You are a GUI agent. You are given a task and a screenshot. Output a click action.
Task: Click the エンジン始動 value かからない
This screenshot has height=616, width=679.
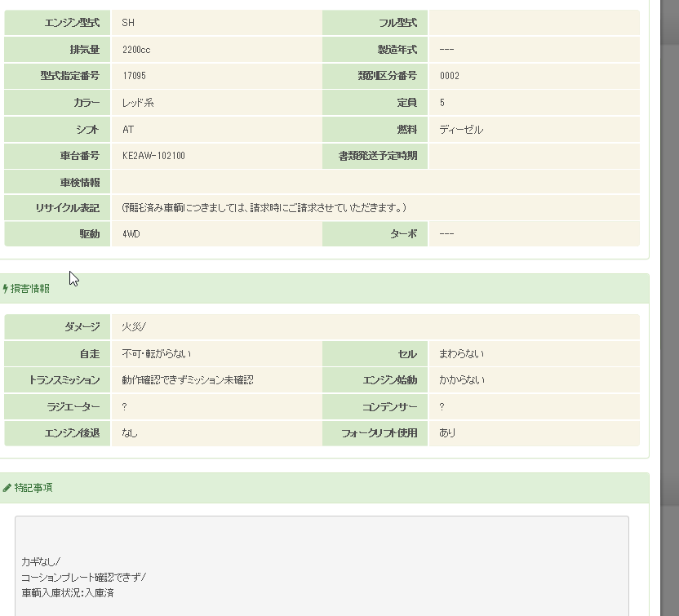coord(462,380)
